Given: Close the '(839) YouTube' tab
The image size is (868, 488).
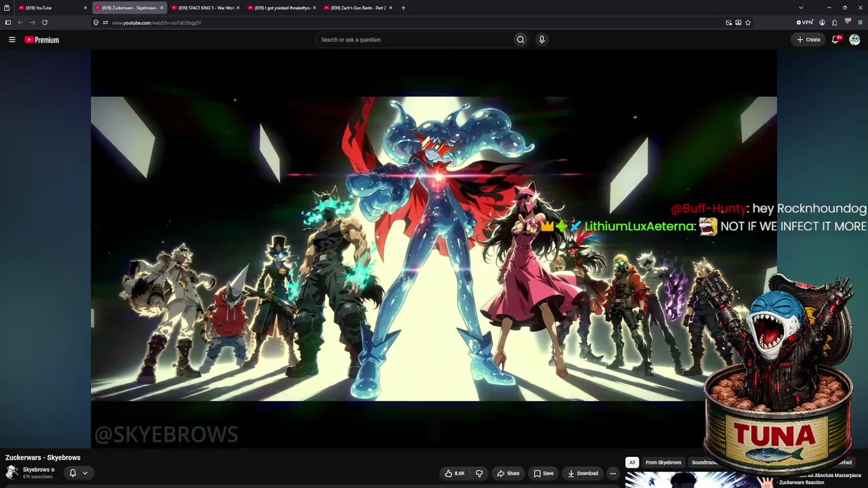Looking at the screenshot, I should click(85, 7).
